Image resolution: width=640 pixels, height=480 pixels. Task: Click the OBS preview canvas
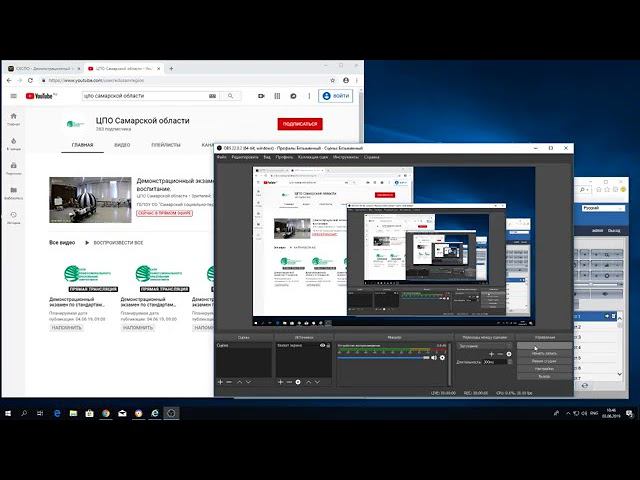(x=394, y=246)
